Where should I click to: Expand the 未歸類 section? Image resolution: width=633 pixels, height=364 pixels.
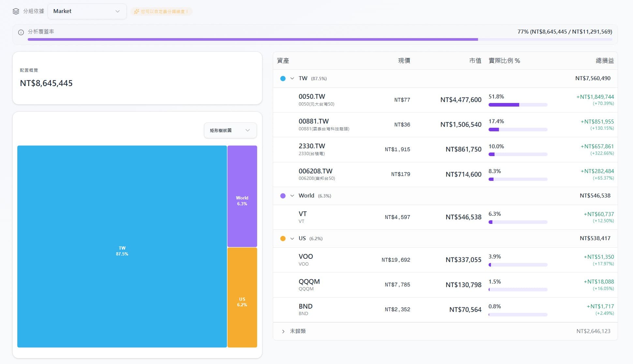283,331
